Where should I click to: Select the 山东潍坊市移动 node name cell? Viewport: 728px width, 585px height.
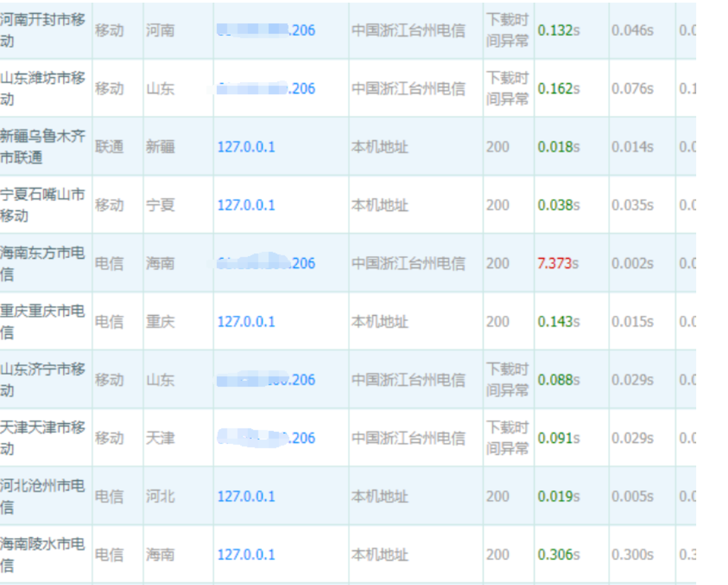(43, 88)
